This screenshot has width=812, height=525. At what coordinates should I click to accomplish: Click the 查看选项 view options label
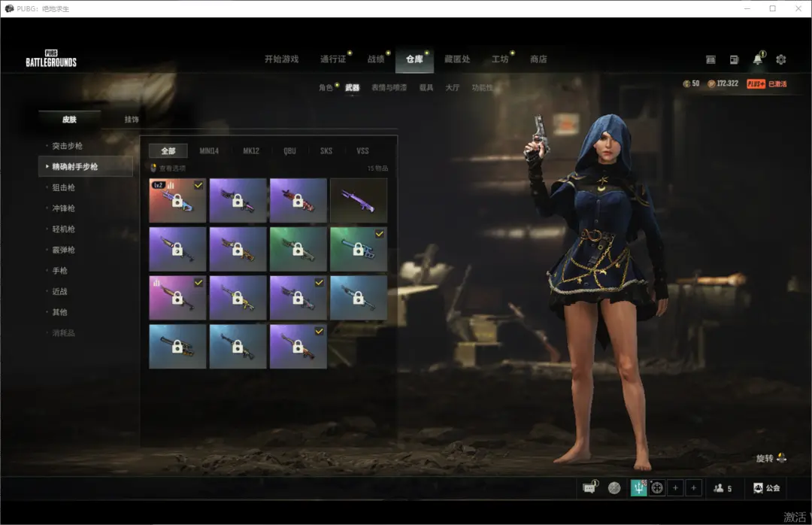click(x=172, y=168)
